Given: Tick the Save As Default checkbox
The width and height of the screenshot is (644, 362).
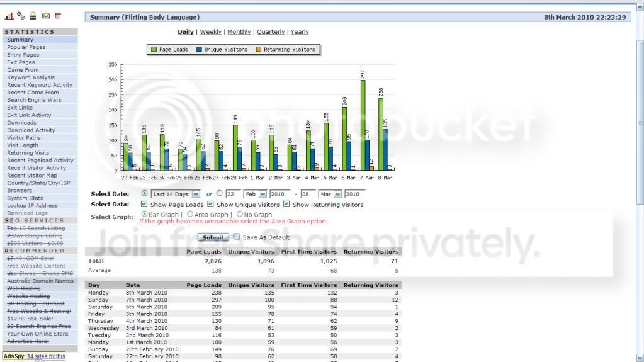Looking at the screenshot, I should (237, 236).
